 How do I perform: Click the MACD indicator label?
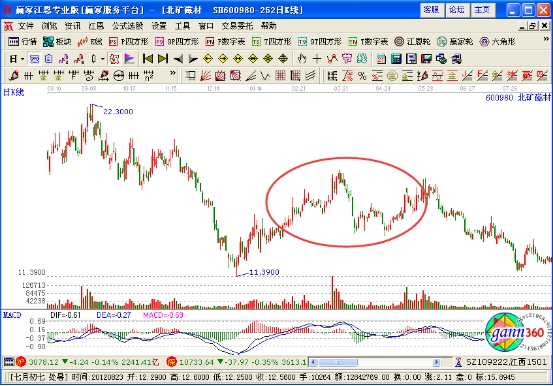tap(12, 315)
